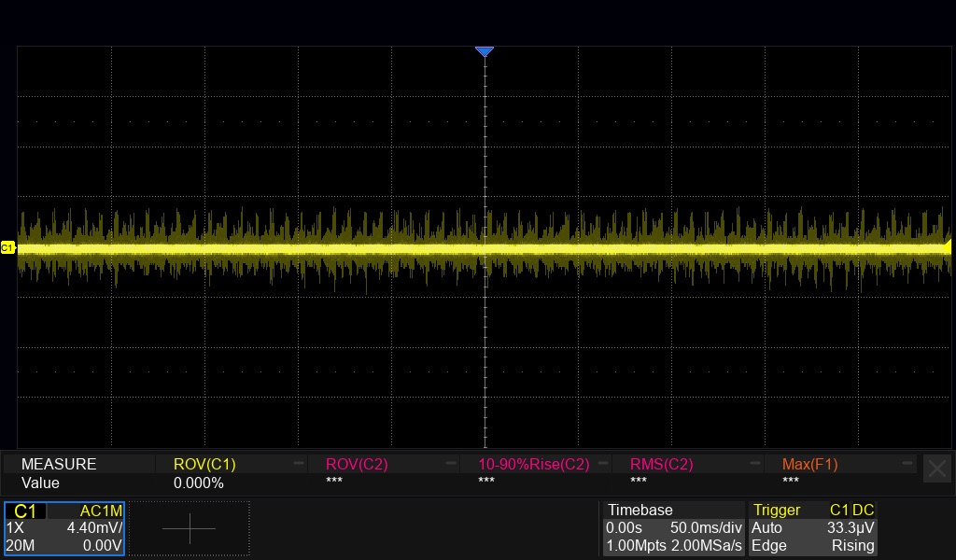Select the ROV(C1) measurement header
The image size is (956, 560).
point(204,464)
